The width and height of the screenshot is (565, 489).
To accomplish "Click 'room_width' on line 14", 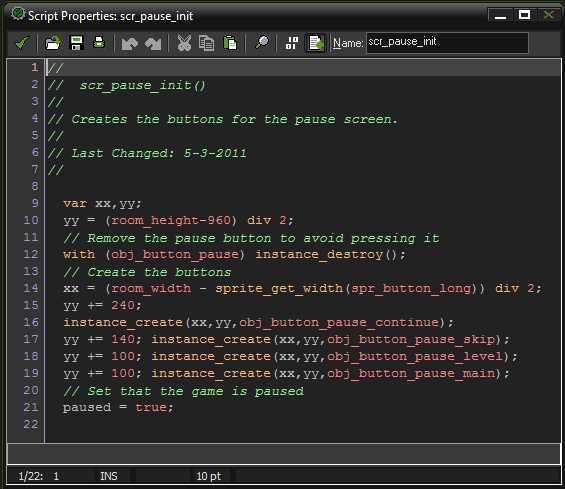I will tap(151, 289).
